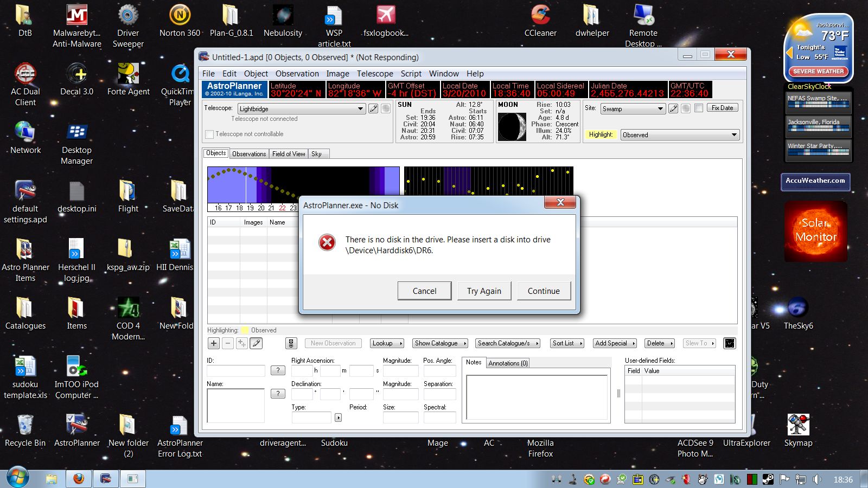
Task: Click the Action Center flag tray icon
Action: point(784,479)
